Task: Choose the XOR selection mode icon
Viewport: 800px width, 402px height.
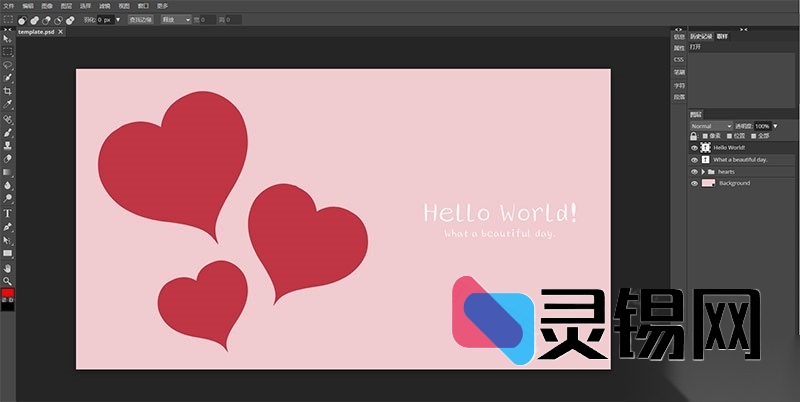Action: pos(70,20)
